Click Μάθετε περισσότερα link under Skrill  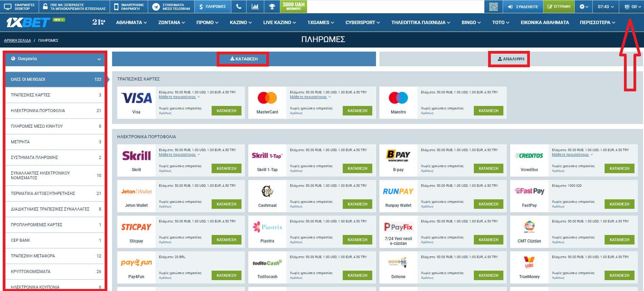point(177,155)
